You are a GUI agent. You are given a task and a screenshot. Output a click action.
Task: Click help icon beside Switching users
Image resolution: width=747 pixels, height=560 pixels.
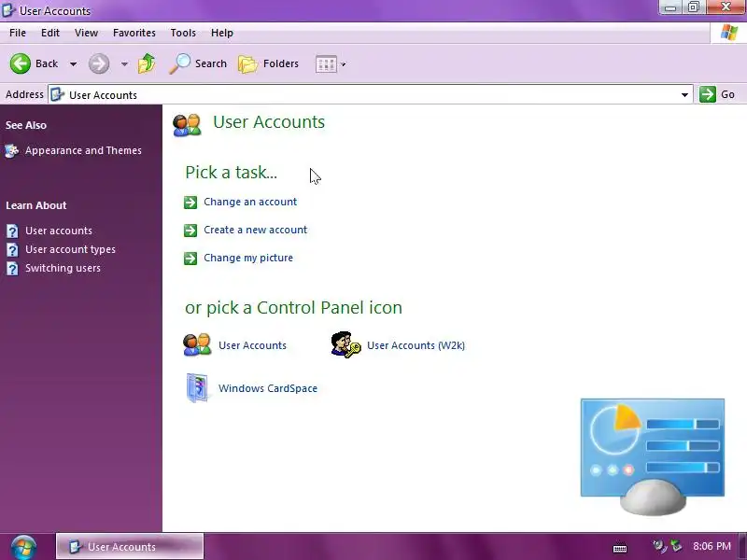coord(12,269)
